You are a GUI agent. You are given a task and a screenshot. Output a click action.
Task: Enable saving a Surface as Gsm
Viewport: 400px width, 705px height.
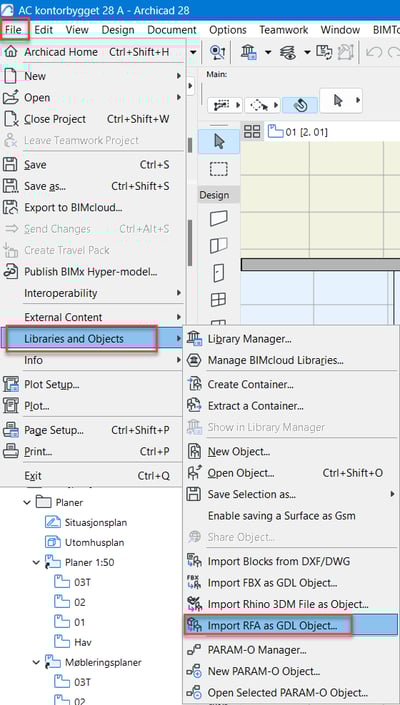pyautogui.click(x=281, y=516)
